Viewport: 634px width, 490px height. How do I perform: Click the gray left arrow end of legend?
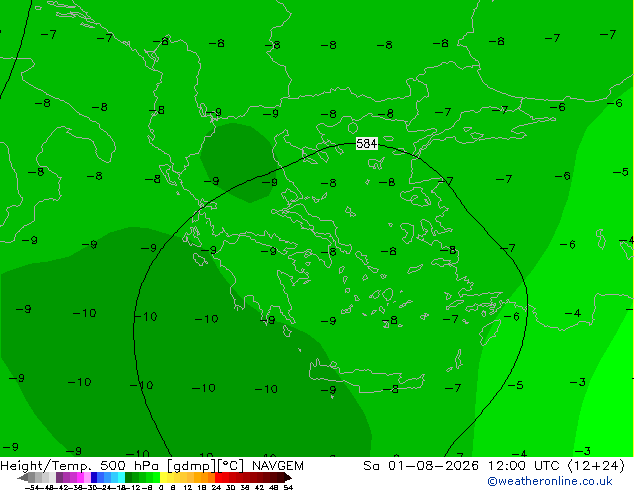[23, 478]
